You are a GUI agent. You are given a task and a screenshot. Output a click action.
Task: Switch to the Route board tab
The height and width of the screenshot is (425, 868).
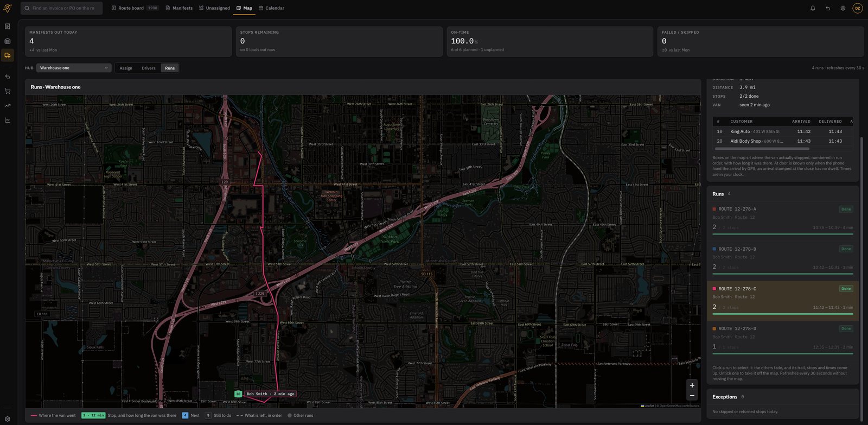click(x=135, y=8)
